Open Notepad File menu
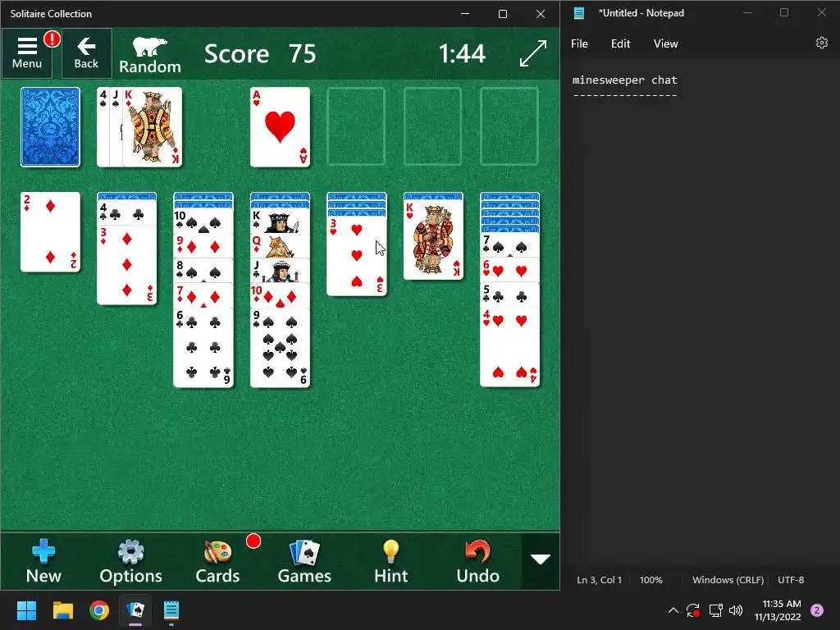Screen dimensions: 840x630 (x=579, y=43)
